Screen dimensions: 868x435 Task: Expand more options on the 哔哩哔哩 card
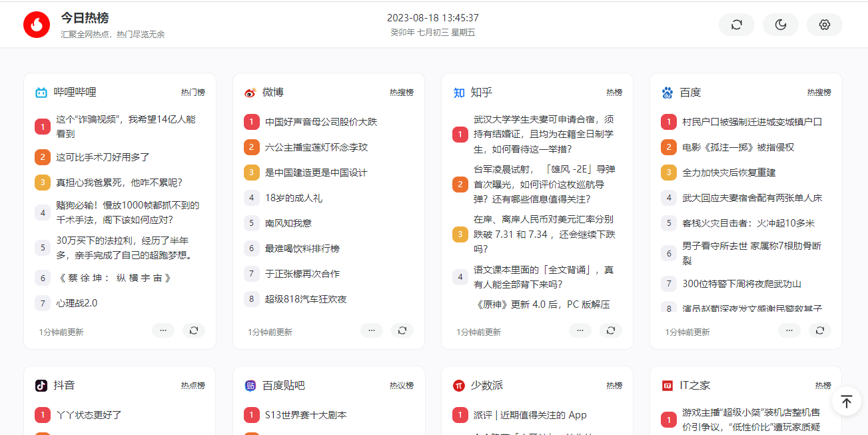(163, 330)
